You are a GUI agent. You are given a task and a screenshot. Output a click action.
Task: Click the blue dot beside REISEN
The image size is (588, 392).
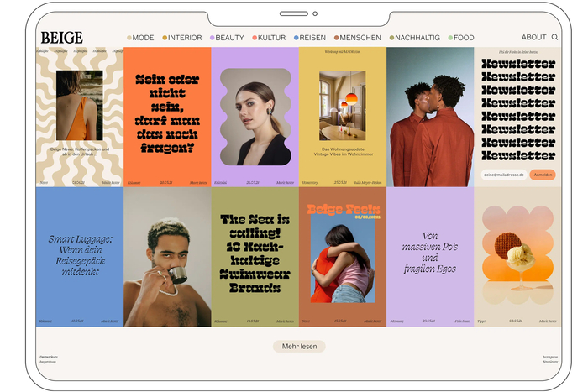[297, 38]
